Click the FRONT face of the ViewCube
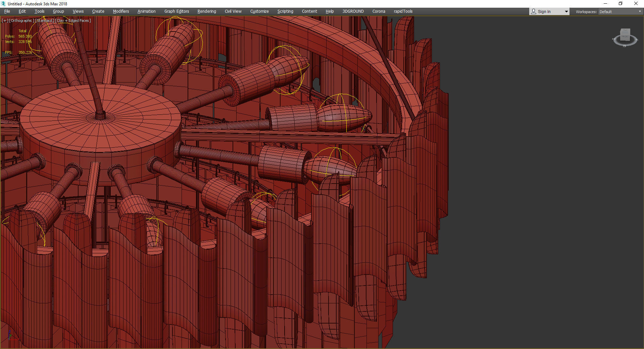 (625, 37)
